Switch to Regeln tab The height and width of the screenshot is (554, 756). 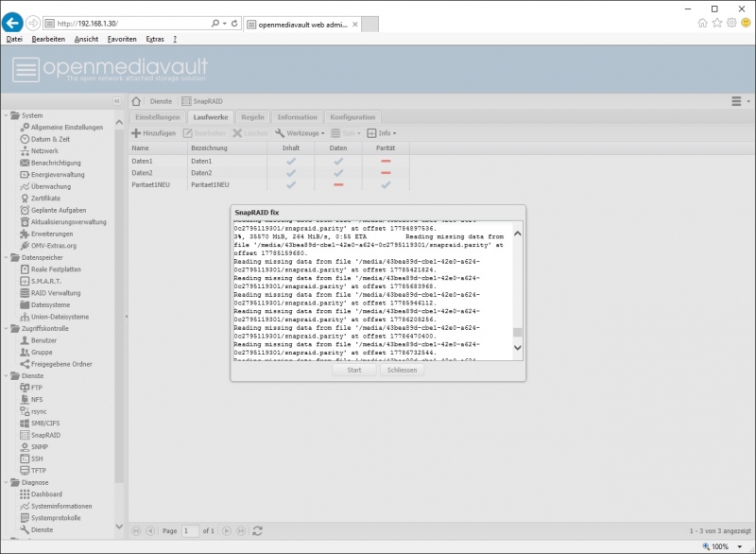(252, 117)
